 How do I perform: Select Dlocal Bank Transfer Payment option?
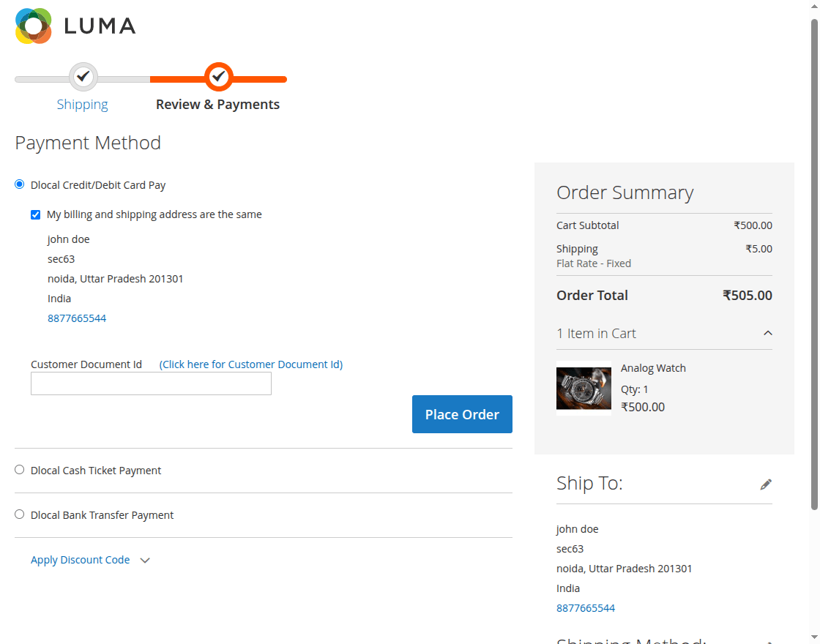[x=20, y=514]
